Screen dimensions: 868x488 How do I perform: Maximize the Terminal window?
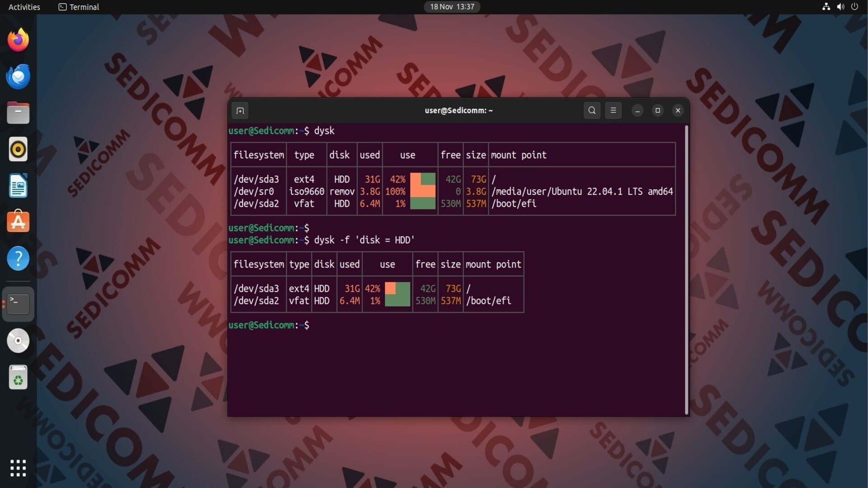(658, 110)
